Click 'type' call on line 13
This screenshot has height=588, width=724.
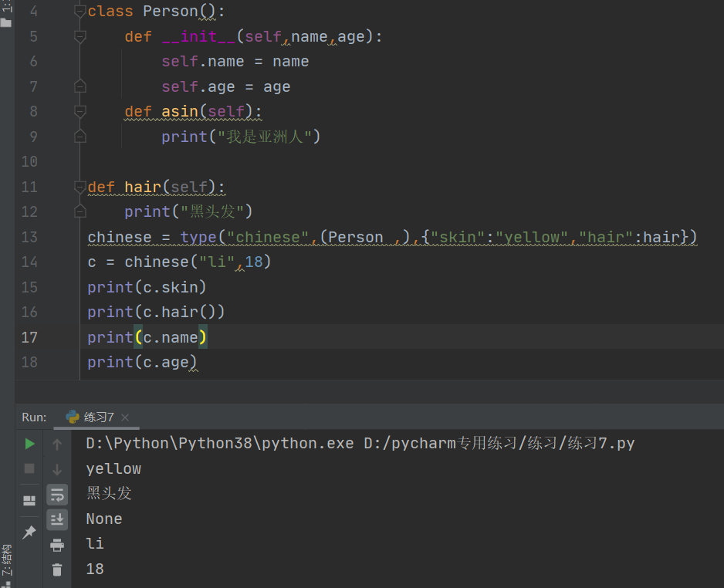coord(198,237)
